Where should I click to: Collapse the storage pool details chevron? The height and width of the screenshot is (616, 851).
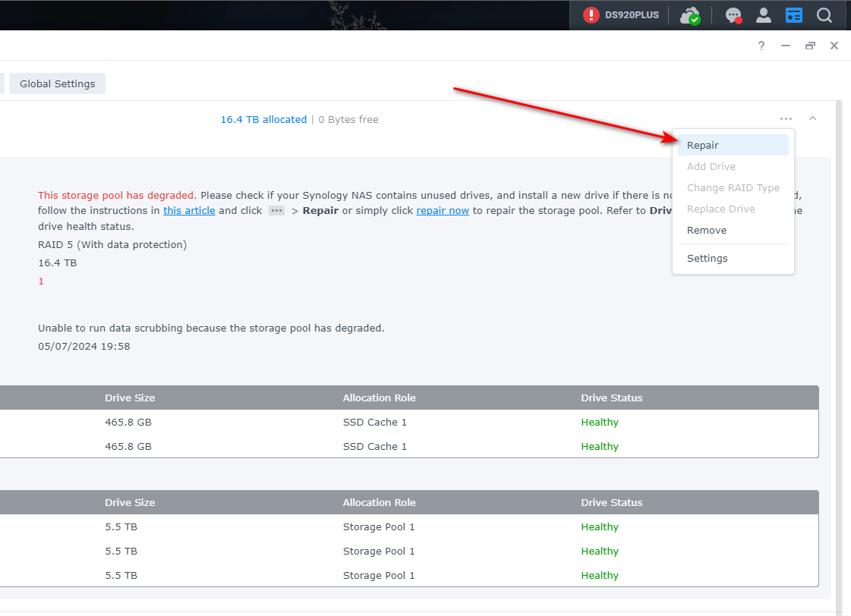coord(812,118)
